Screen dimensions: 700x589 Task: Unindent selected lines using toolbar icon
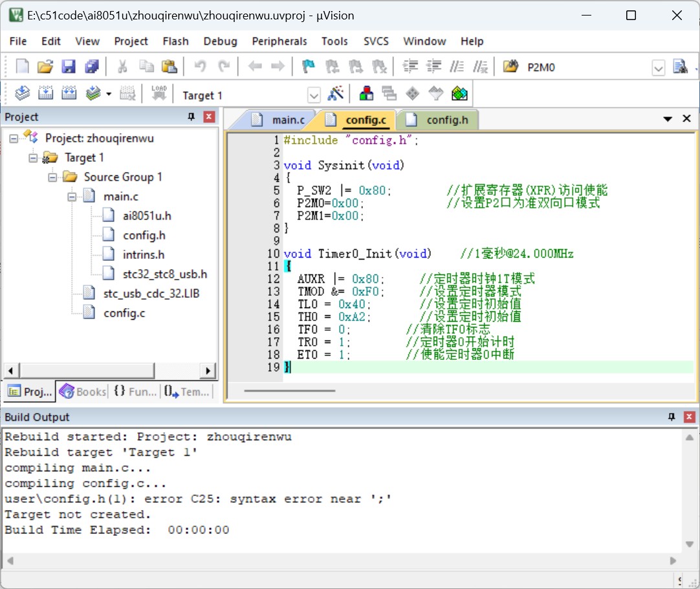tap(433, 67)
